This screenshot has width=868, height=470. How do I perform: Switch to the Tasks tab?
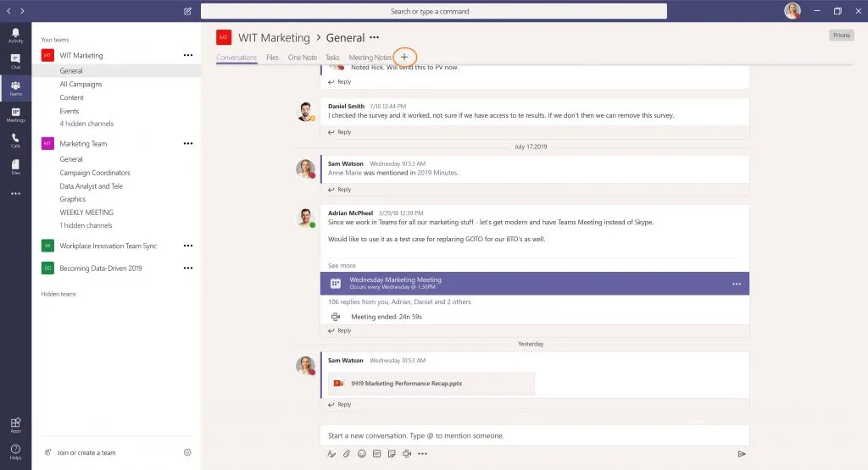pyautogui.click(x=332, y=58)
